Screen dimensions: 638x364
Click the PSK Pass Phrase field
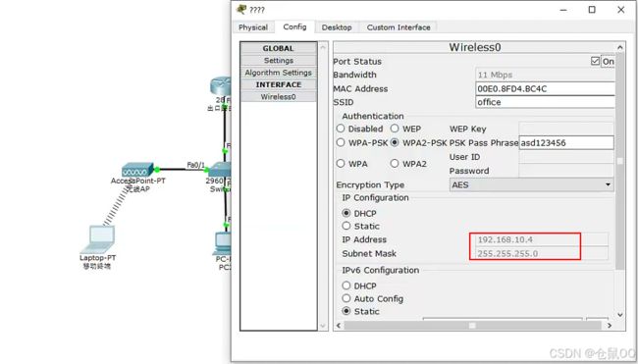pos(566,142)
